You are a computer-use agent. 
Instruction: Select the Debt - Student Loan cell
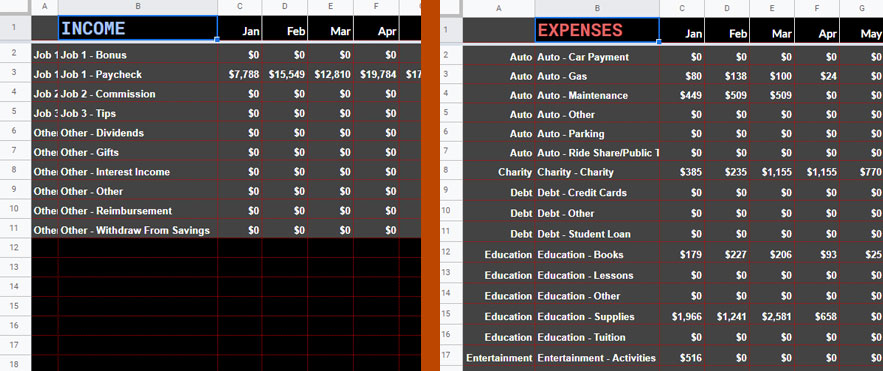[x=597, y=234]
